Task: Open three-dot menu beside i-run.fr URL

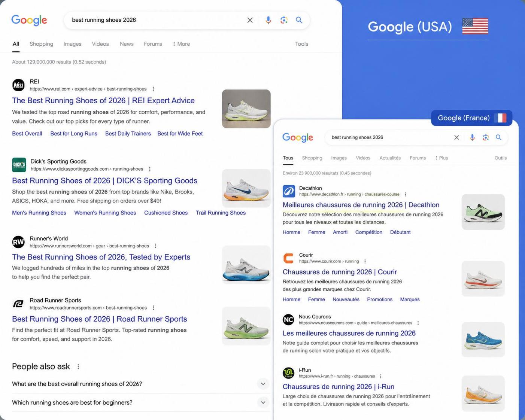Action: click(x=380, y=377)
